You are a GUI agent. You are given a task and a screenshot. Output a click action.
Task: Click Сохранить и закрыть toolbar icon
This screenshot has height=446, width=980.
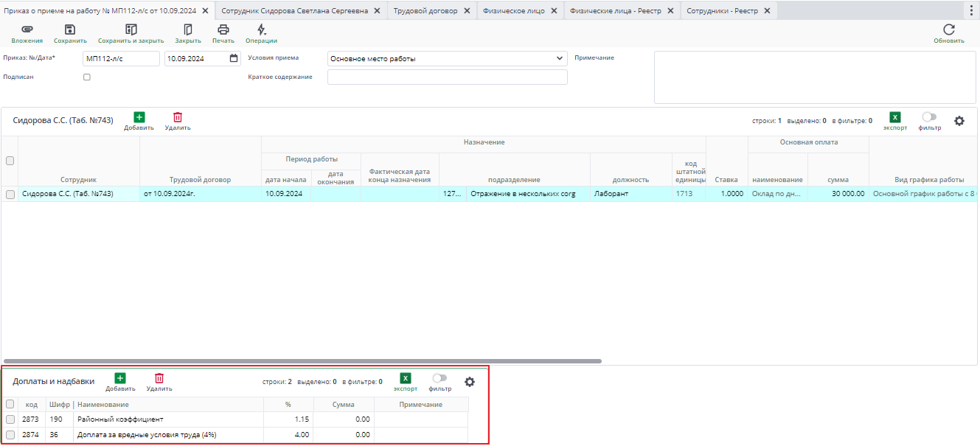131,30
